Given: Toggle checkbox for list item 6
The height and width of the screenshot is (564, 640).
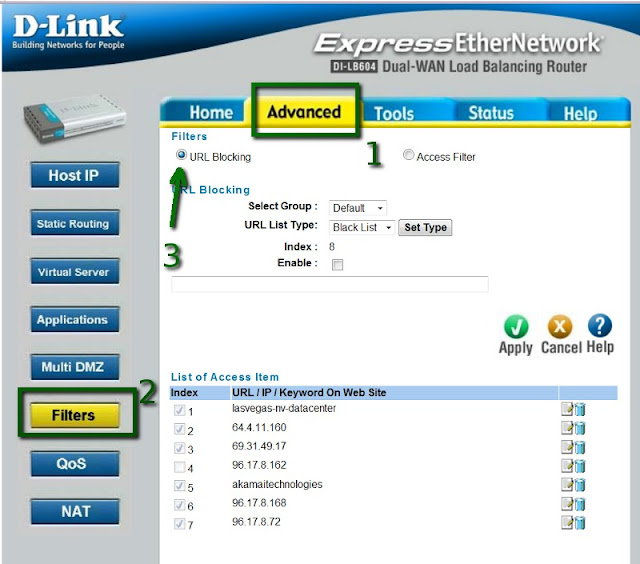Looking at the screenshot, I should pyautogui.click(x=180, y=504).
